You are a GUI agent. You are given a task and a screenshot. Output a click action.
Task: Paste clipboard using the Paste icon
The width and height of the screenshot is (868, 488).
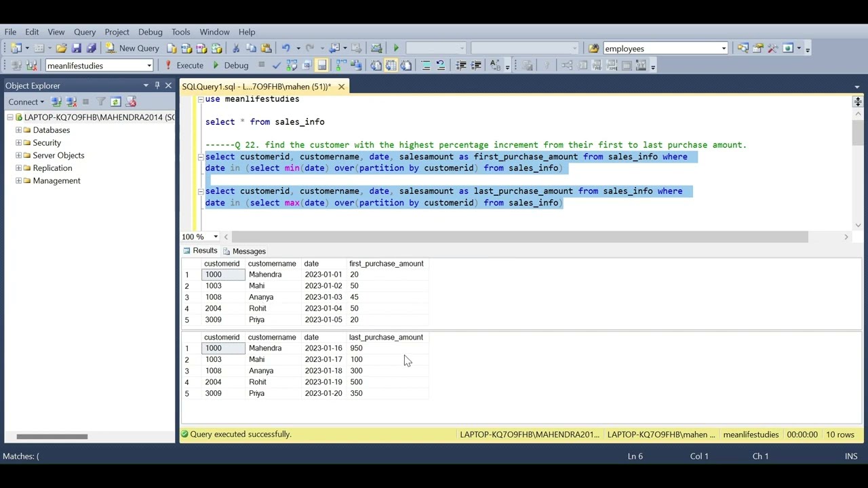266,48
